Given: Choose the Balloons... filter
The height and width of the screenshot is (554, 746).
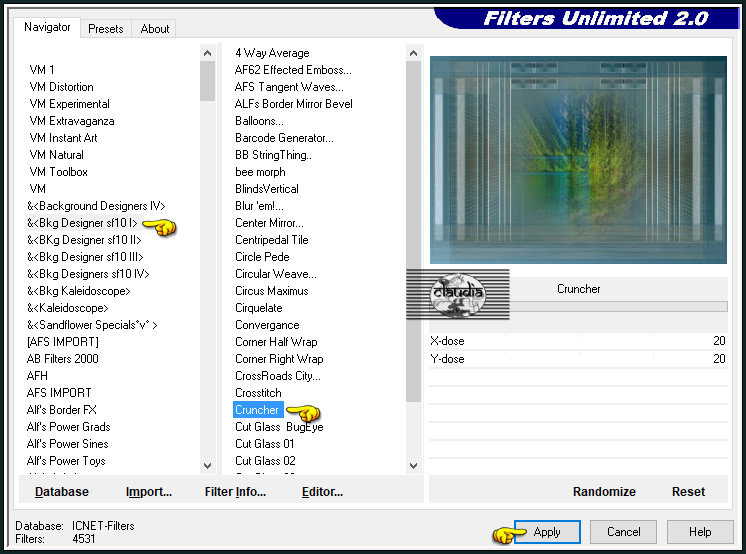Looking at the screenshot, I should [259, 121].
